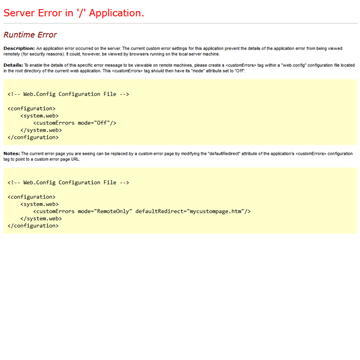Viewport: 360px width, 360px height.
Task: Click the bold 'Description:' label
Action: [19, 48]
